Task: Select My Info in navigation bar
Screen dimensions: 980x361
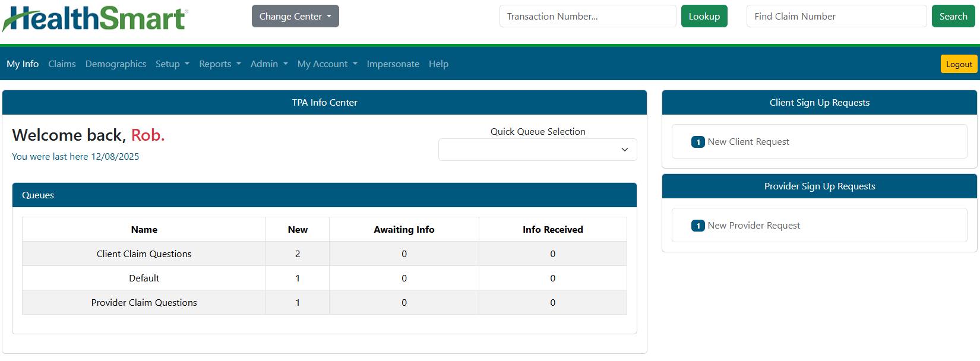Action: coord(23,64)
